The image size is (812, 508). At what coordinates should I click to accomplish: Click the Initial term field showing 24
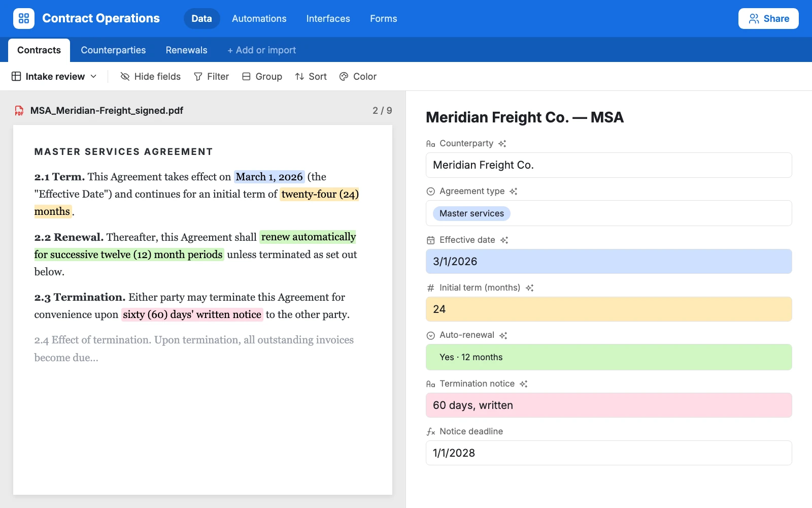pos(609,309)
